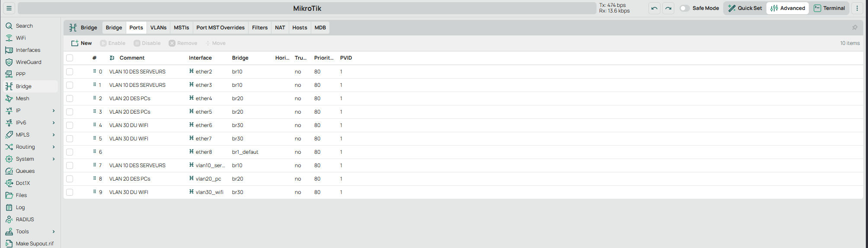Viewport: 868px width, 248px height.
Task: Click the hamburger menu icon
Action: (x=9, y=8)
